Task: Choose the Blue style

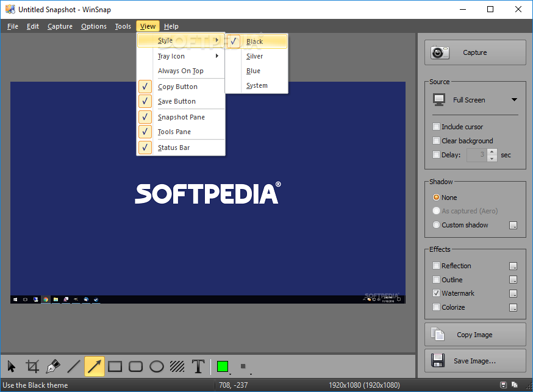Action: pyautogui.click(x=257, y=71)
